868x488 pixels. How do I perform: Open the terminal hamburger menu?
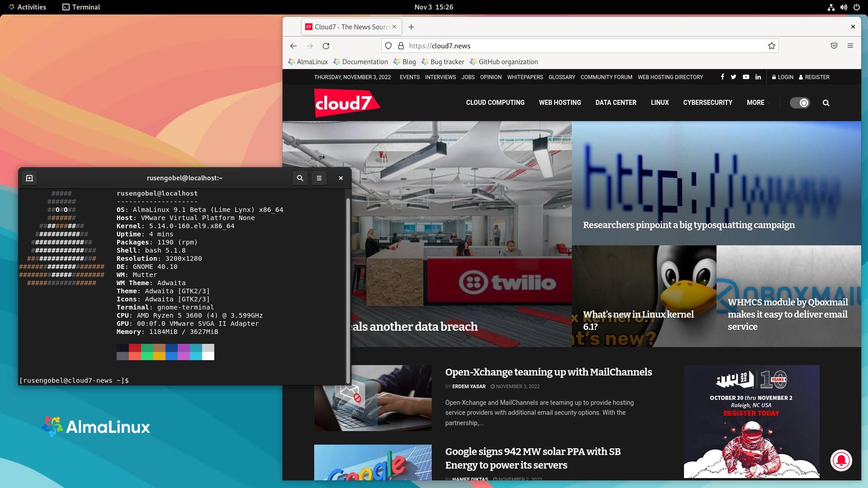319,178
